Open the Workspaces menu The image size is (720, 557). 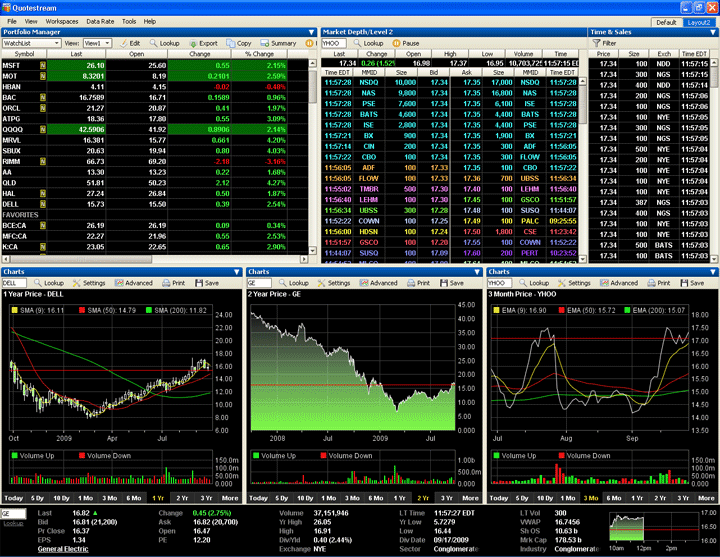(62, 20)
